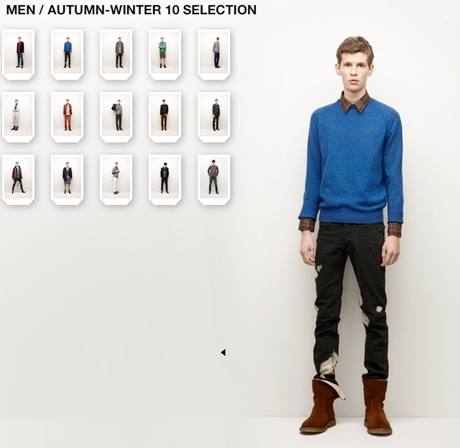This screenshot has width=460, height=448.
Task: Select thumbnail with green striped sweater and shorts
Action: tap(165, 55)
